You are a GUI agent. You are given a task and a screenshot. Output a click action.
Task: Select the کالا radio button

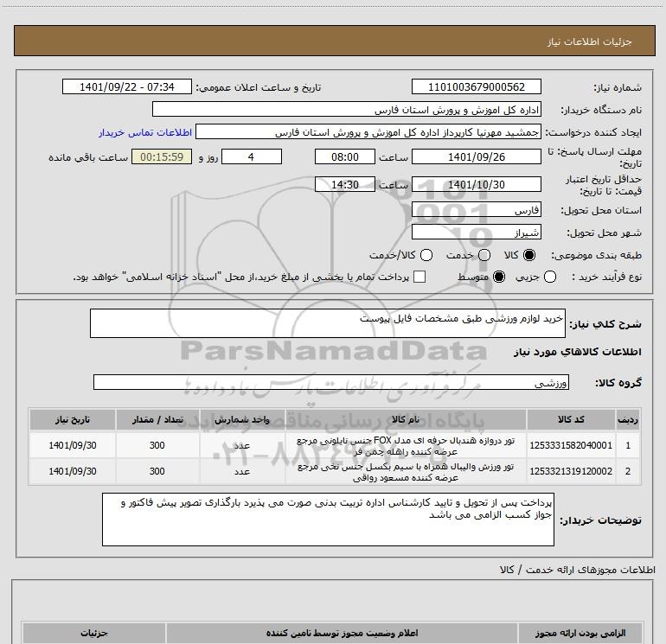pyautogui.click(x=529, y=255)
